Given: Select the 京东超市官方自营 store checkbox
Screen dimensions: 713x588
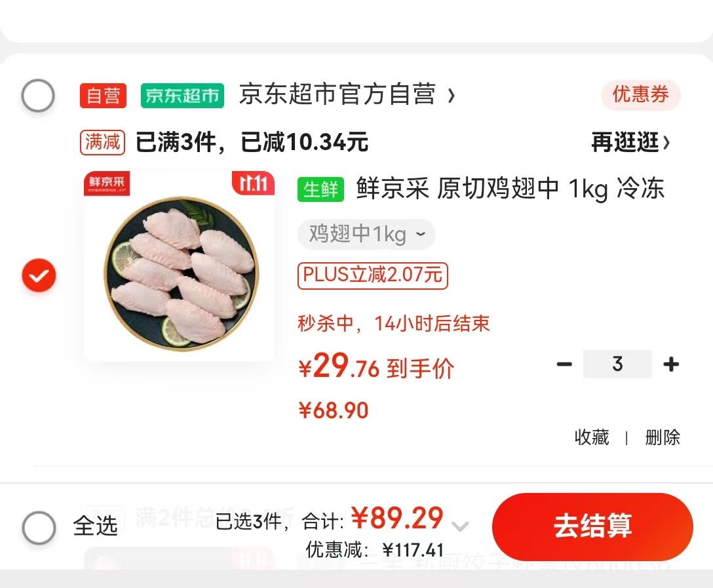Looking at the screenshot, I should tap(38, 96).
